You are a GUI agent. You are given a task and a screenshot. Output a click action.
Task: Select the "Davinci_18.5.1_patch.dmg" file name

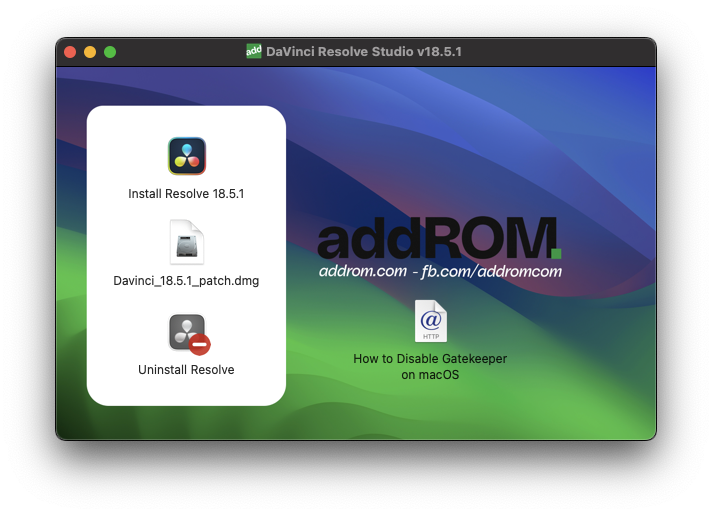pyautogui.click(x=186, y=281)
